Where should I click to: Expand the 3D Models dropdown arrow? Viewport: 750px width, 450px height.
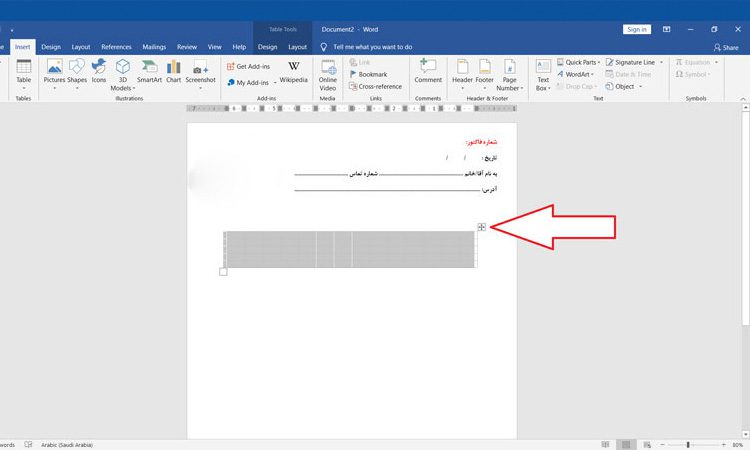coord(134,88)
